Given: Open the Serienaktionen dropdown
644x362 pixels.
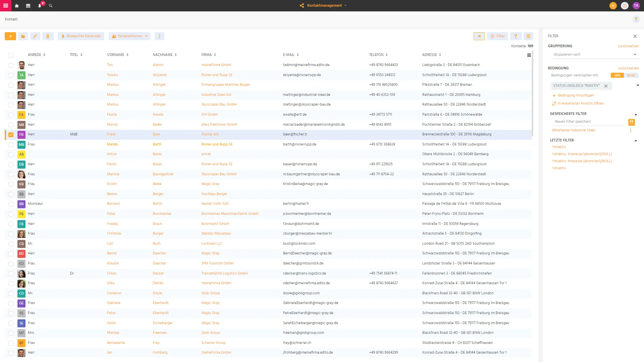Looking at the screenshot, I should pyautogui.click(x=129, y=36).
